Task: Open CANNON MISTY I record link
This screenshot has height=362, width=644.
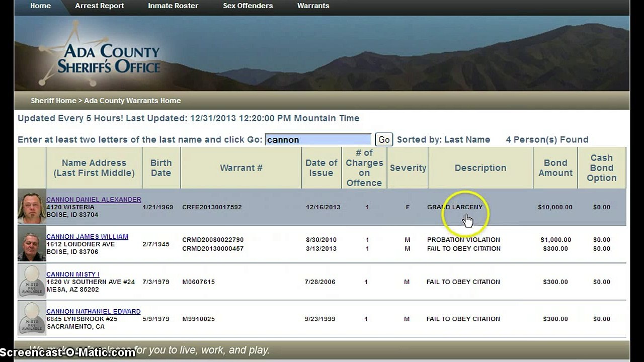Action: pos(73,275)
